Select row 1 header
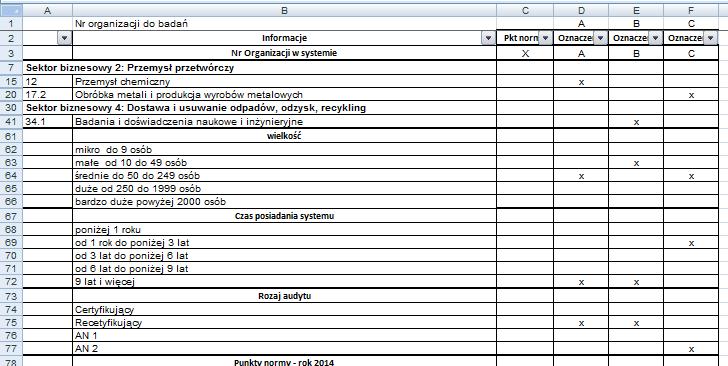The height and width of the screenshot is (366, 728). pos(11,23)
